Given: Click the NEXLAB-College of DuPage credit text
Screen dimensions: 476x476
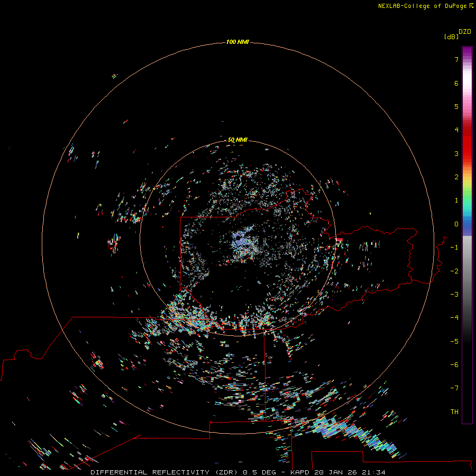Looking at the screenshot, I should point(422,6).
